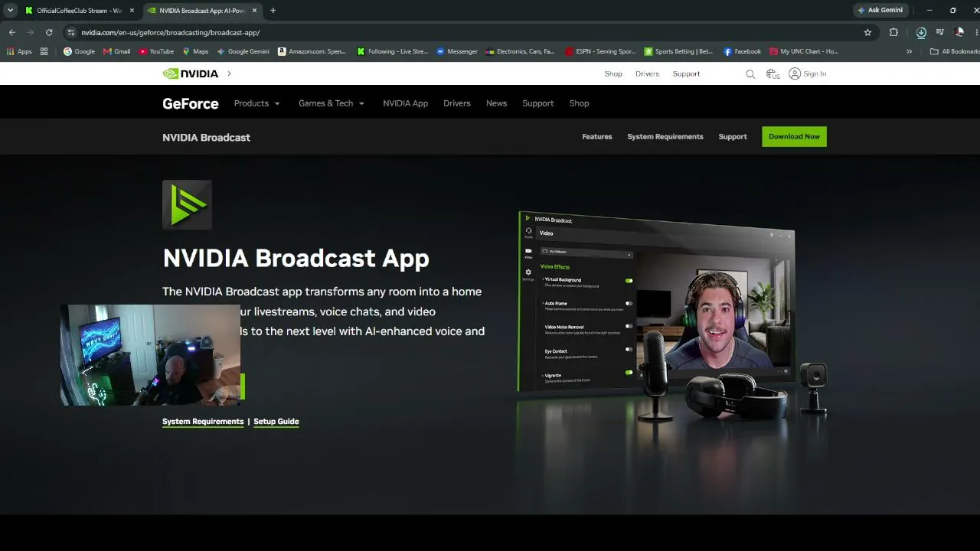Viewport: 980px width, 551px height.
Task: Open the YouTube bookmark
Action: pos(156,51)
